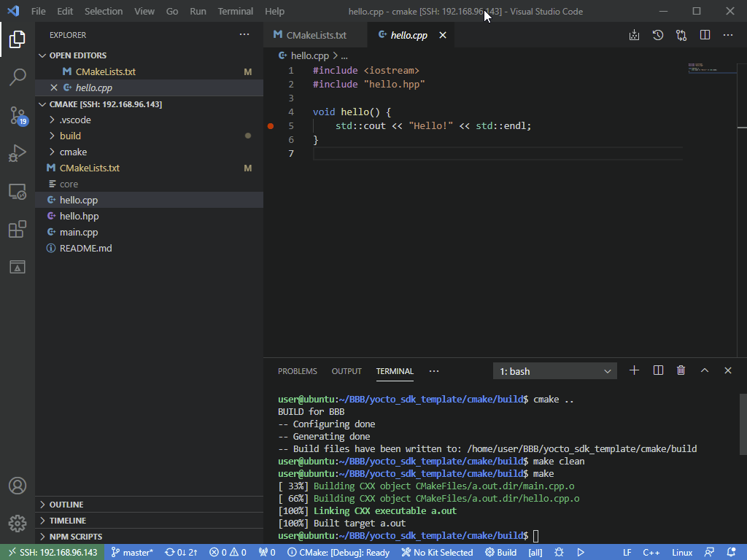Open the Terminal menu

pos(235,11)
